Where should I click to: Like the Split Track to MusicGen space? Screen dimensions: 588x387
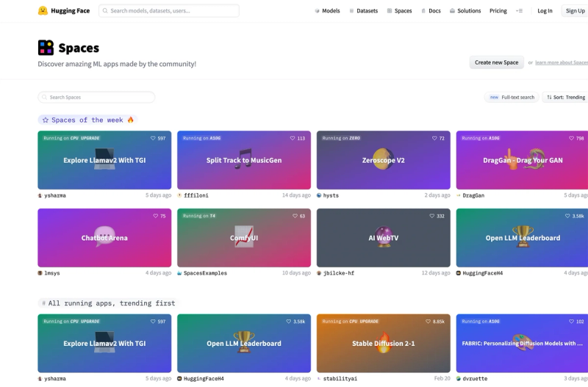293,138
